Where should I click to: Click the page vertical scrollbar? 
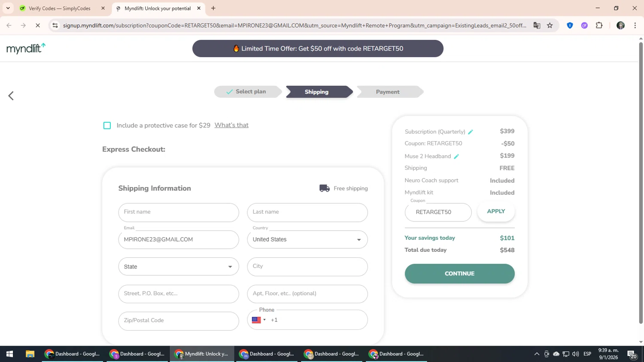coord(641,182)
